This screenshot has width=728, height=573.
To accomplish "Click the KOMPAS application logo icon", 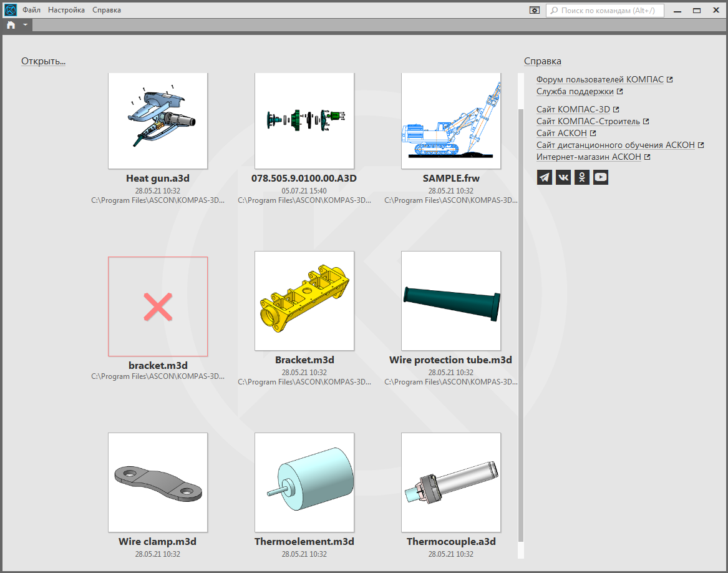I will [11, 10].
